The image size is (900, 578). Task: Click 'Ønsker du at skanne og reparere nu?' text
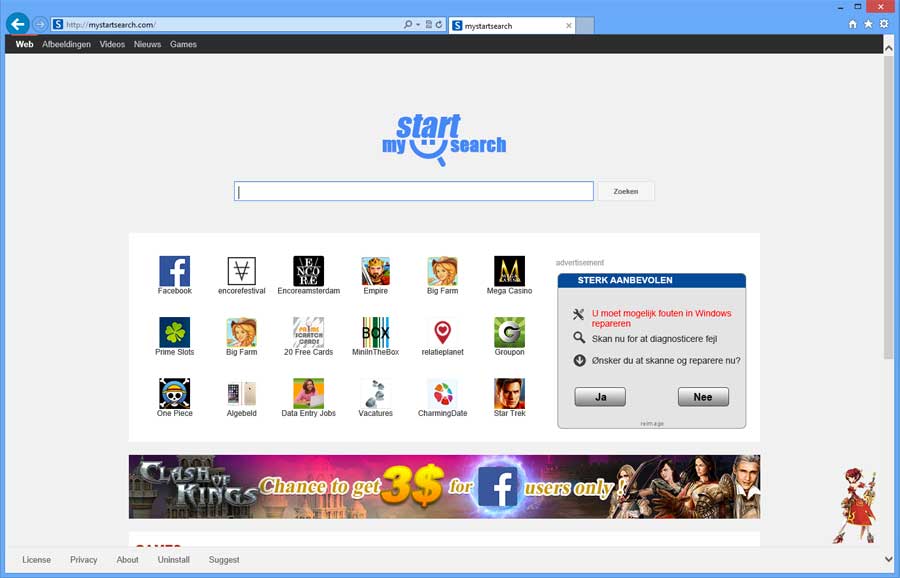(x=666, y=360)
